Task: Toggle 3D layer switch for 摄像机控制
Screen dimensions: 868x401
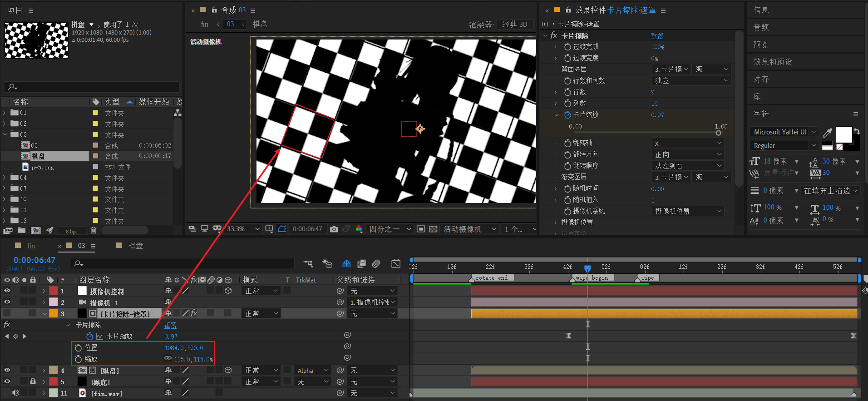Action: [228, 291]
